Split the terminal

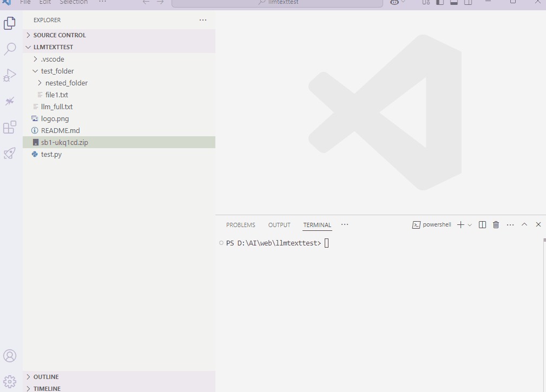coord(482,225)
